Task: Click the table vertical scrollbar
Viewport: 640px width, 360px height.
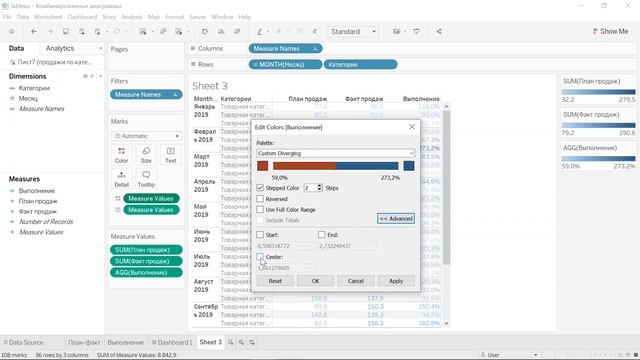Action: 446,188
